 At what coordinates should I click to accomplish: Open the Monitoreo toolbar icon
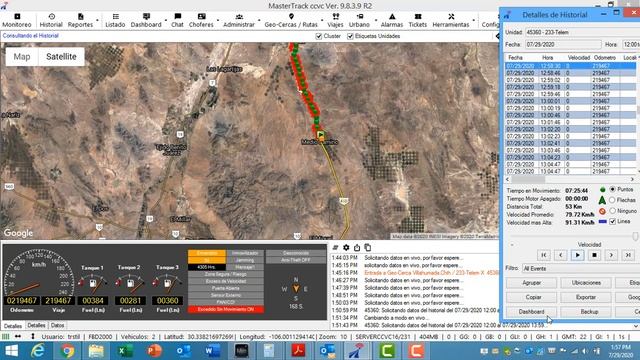pyautogui.click(x=17, y=16)
